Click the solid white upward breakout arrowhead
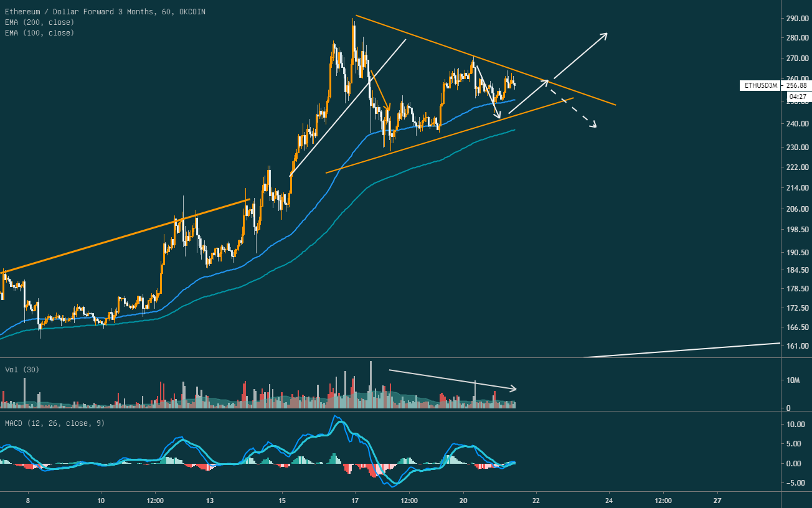Screen dimensions: 812x508 coord(604,35)
